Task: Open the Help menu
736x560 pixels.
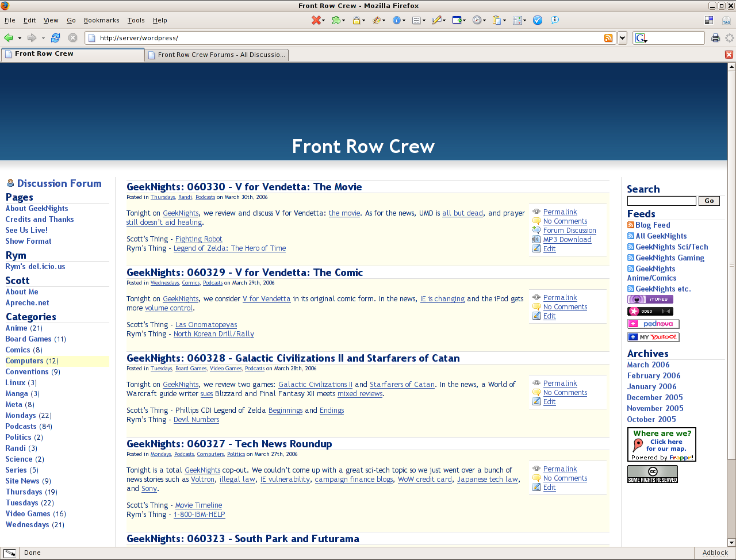Action: coord(160,20)
